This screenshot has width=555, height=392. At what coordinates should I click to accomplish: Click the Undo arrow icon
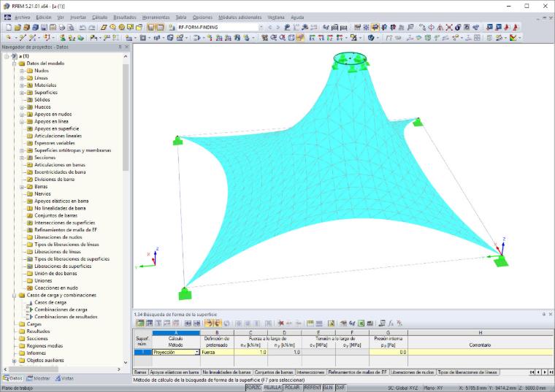pos(83,27)
